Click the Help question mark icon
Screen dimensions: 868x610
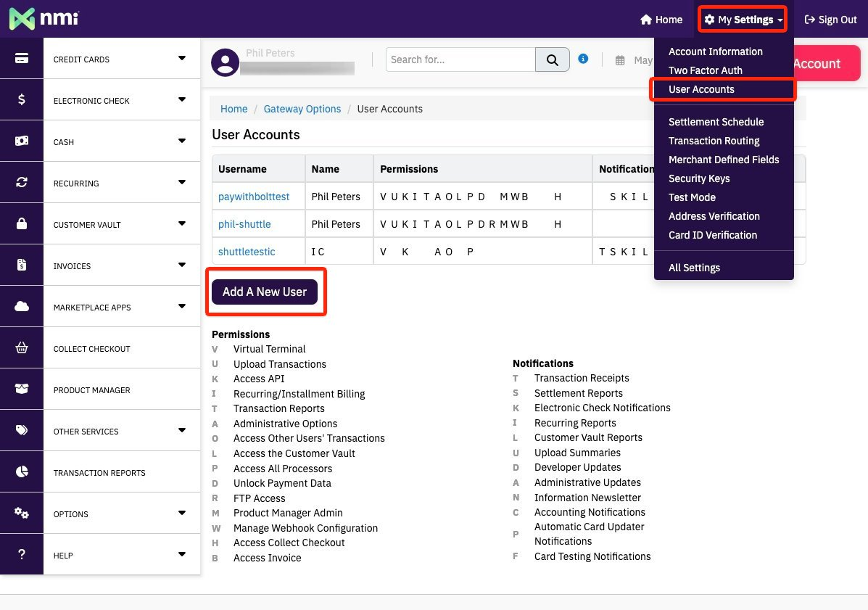(x=22, y=554)
